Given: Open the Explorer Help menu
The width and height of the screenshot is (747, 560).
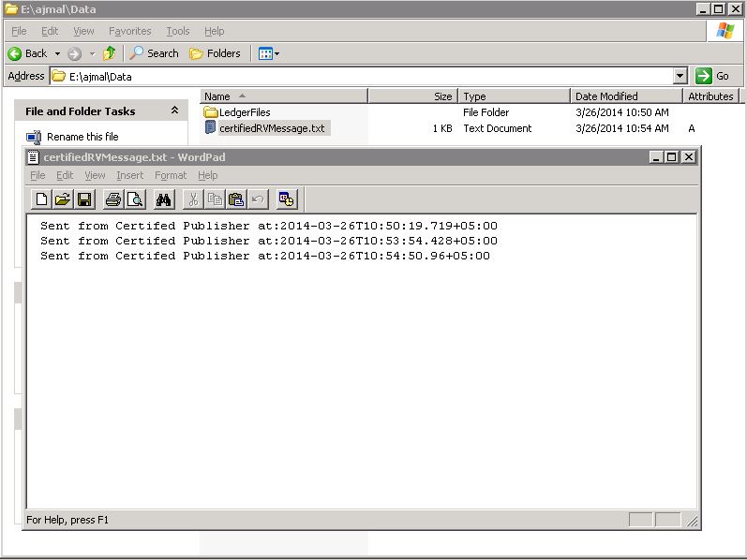Looking at the screenshot, I should (215, 31).
